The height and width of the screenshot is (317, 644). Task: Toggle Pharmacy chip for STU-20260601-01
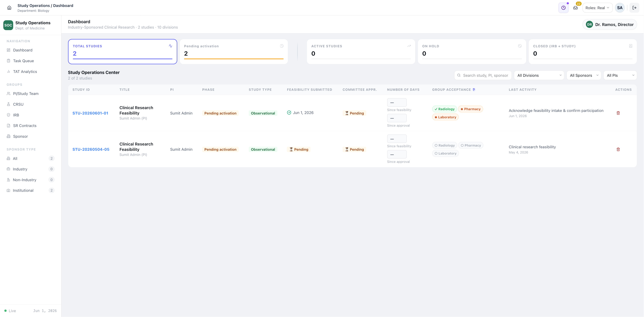pos(470,109)
